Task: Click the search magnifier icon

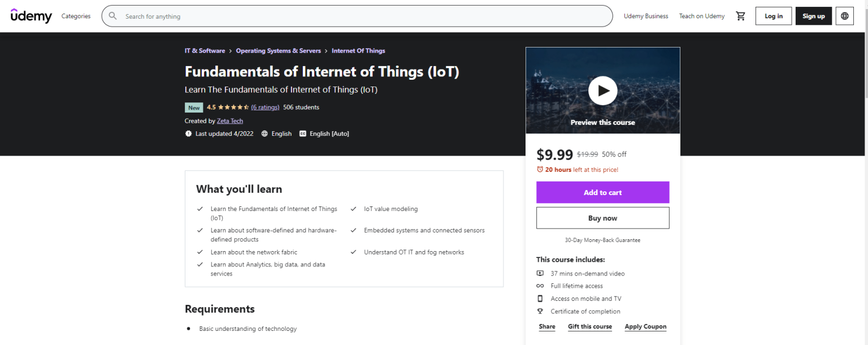Action: tap(112, 16)
